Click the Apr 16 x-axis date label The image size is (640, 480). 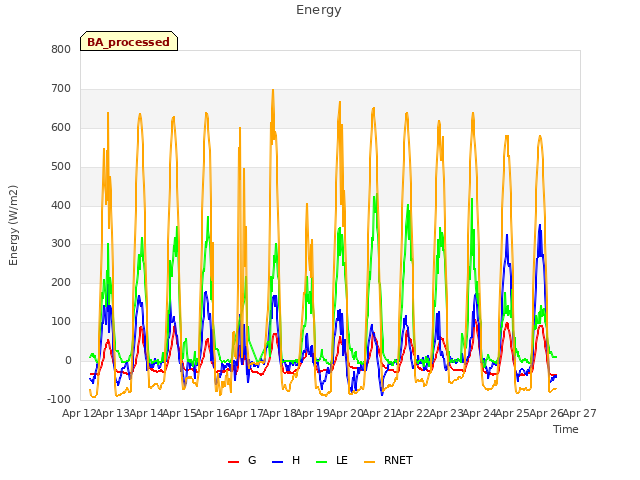click(x=212, y=413)
